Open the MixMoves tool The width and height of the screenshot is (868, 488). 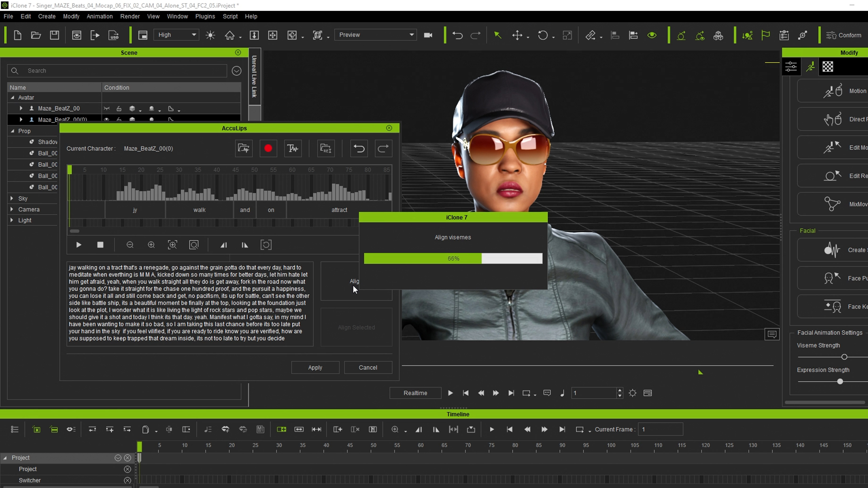832,204
